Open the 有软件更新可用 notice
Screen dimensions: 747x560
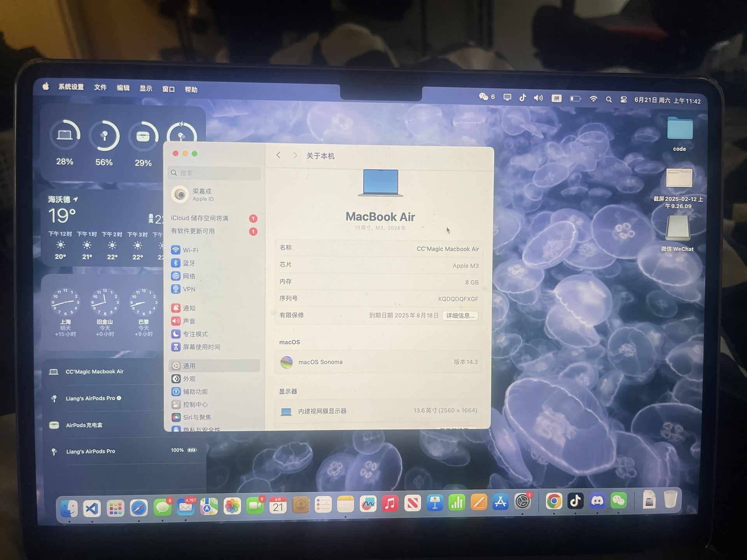click(214, 231)
